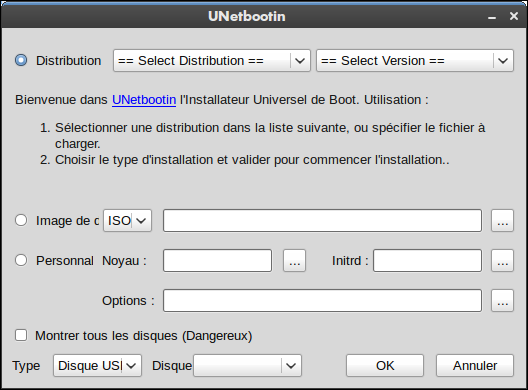
Task: Open the UNetbootin hyperlink
Action: point(144,100)
